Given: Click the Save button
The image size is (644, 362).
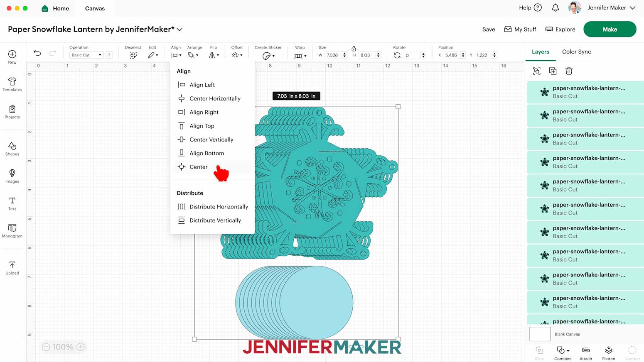Looking at the screenshot, I should (489, 29).
